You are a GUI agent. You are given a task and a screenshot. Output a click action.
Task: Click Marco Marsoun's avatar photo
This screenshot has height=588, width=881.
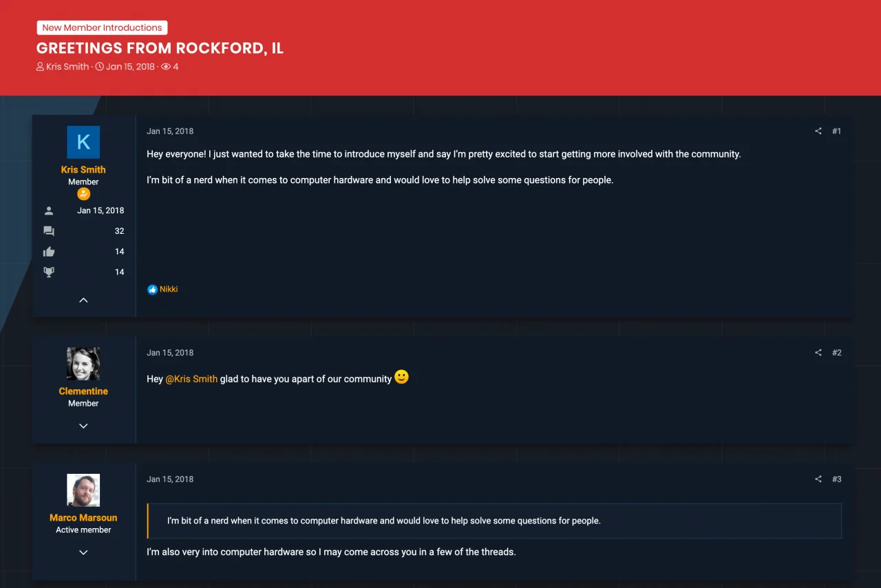coord(83,490)
